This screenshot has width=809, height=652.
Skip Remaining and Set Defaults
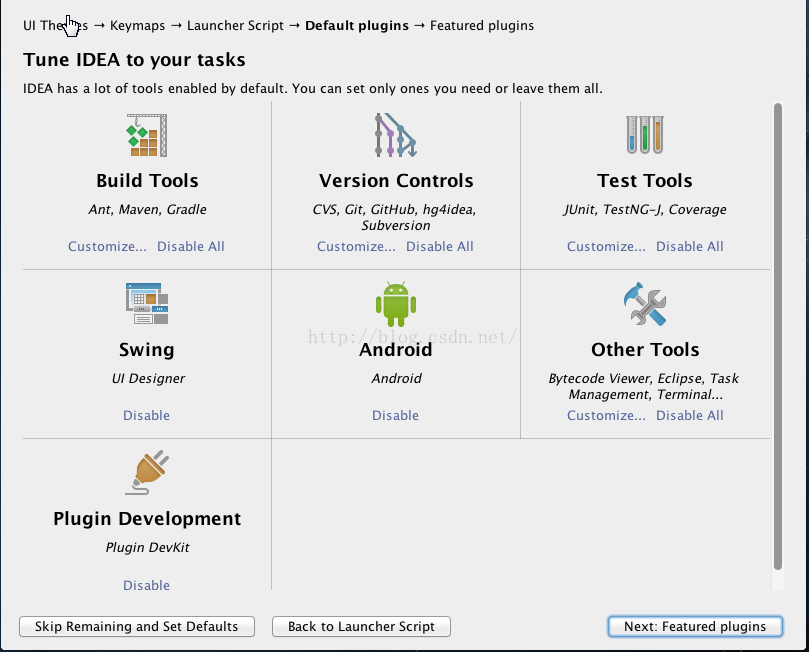[137, 627]
